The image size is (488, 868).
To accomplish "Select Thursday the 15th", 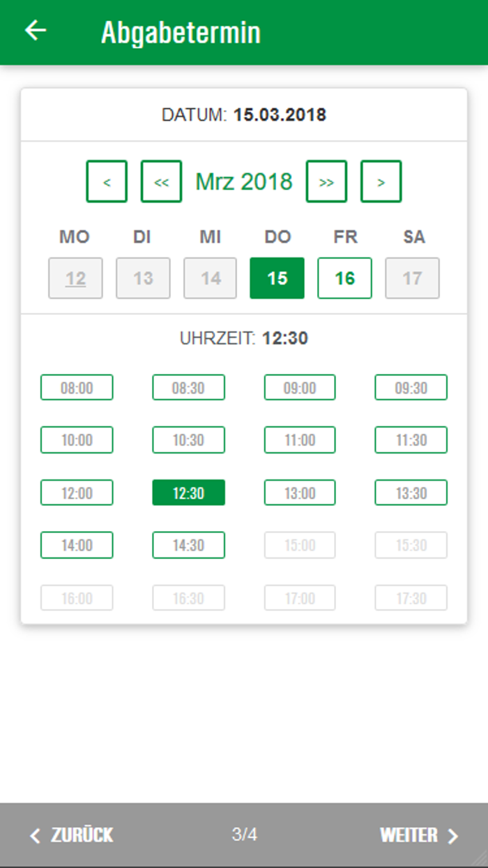I will coord(277,278).
